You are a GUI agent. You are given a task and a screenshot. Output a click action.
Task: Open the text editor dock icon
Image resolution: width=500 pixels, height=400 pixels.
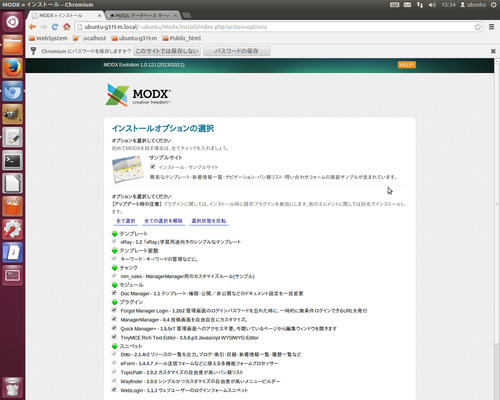pyautogui.click(x=13, y=137)
